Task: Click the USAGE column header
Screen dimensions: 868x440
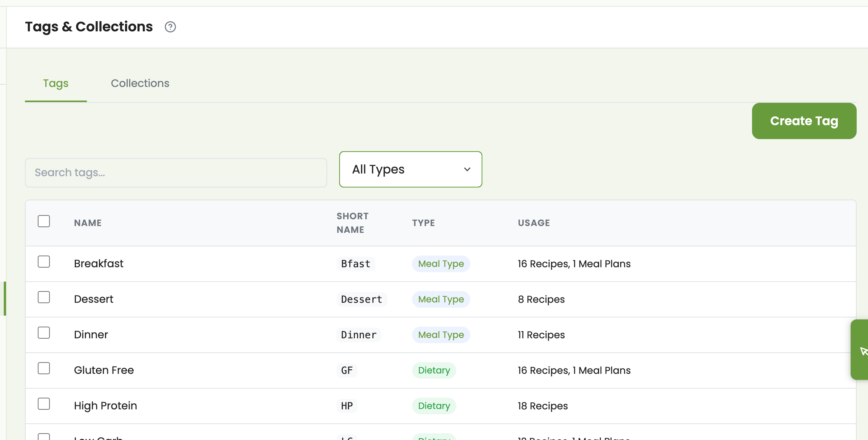Action: point(534,223)
